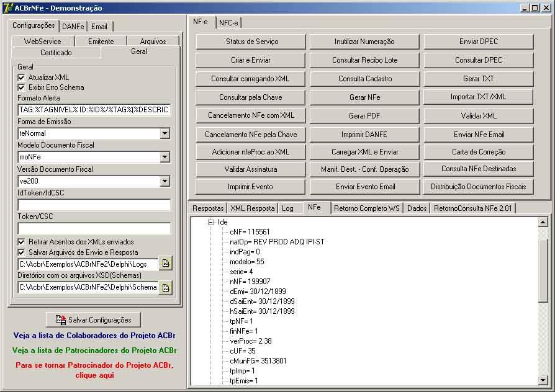
Task: Click the Status de Serviço button
Action: click(251, 42)
